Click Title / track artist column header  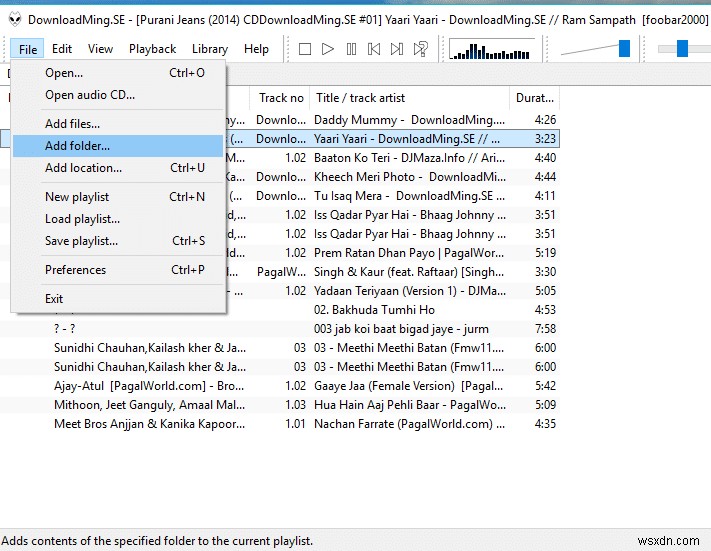pyautogui.click(x=409, y=98)
